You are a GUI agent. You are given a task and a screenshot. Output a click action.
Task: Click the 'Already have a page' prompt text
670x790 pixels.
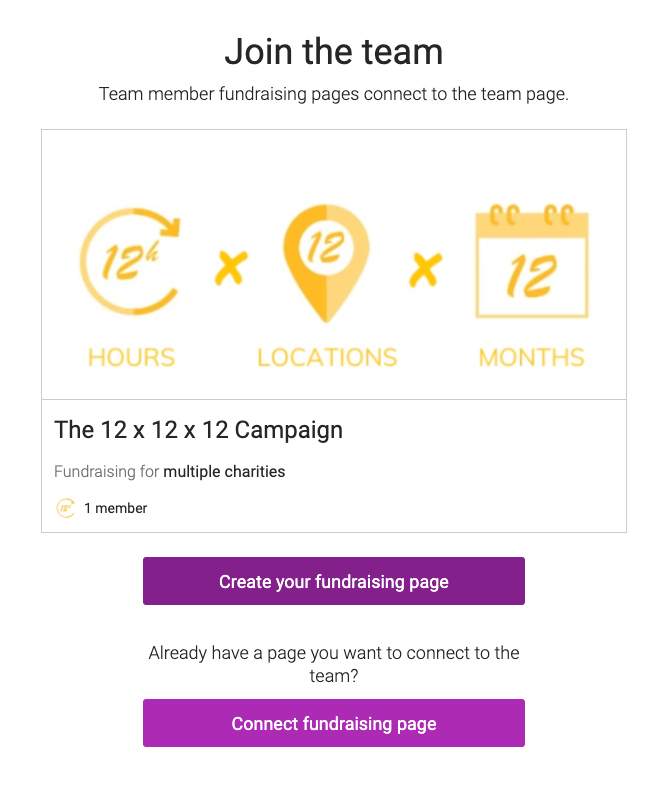click(x=333, y=664)
